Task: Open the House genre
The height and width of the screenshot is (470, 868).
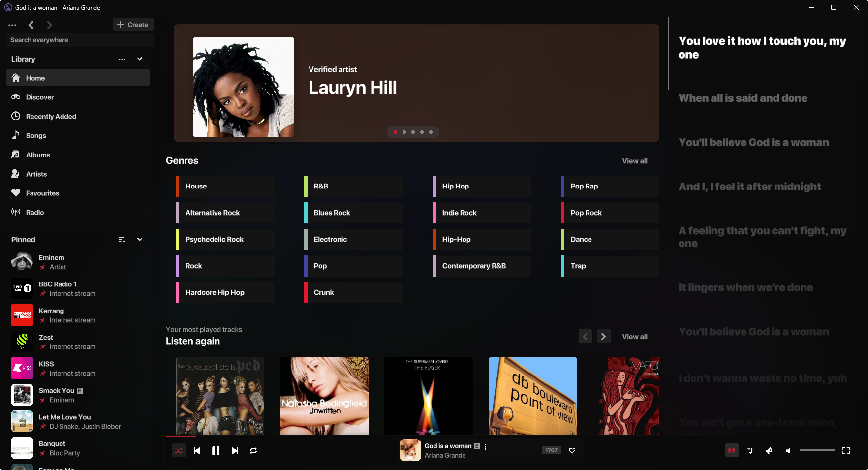Action: [x=225, y=186]
